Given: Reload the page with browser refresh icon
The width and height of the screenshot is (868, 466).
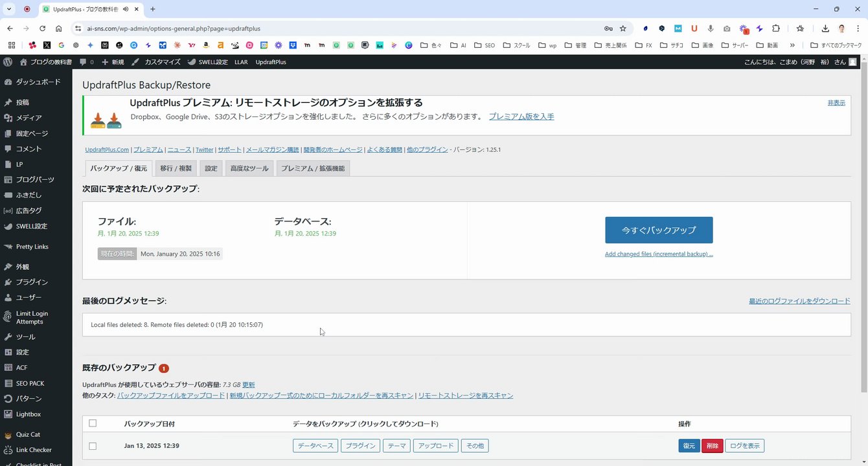Looking at the screenshot, I should click(43, 28).
